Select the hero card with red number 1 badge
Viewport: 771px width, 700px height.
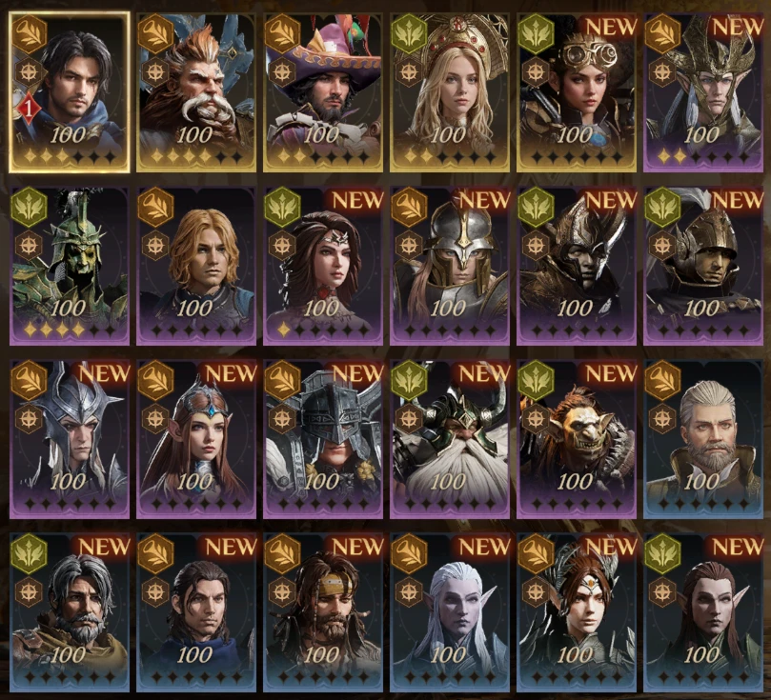tap(70, 92)
